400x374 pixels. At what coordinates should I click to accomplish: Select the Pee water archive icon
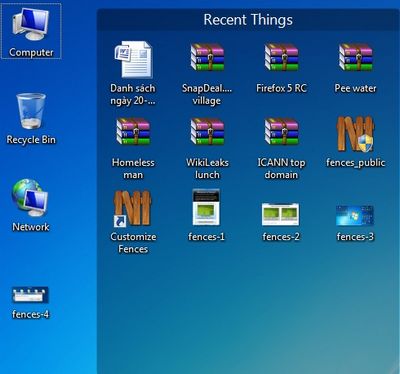point(355,57)
